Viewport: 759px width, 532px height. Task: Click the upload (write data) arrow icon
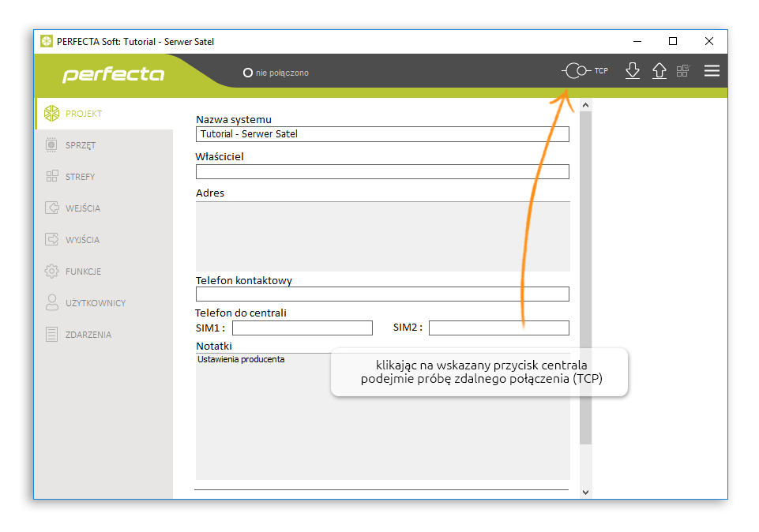click(659, 70)
